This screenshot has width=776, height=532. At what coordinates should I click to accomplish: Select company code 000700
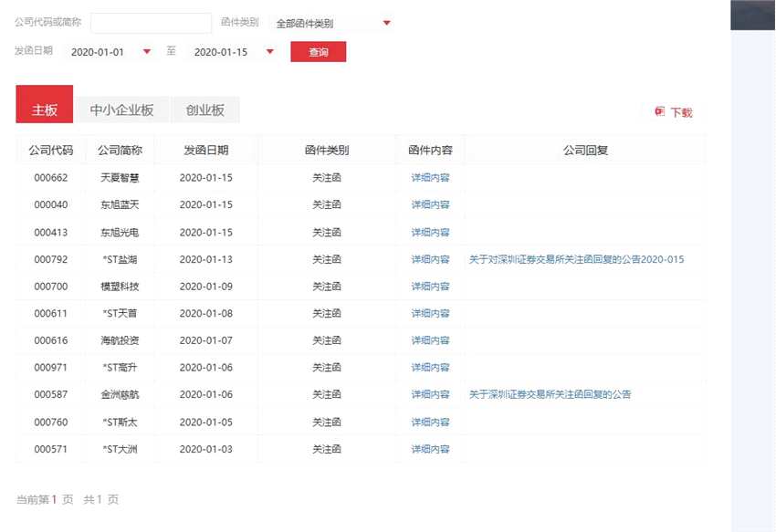50,287
